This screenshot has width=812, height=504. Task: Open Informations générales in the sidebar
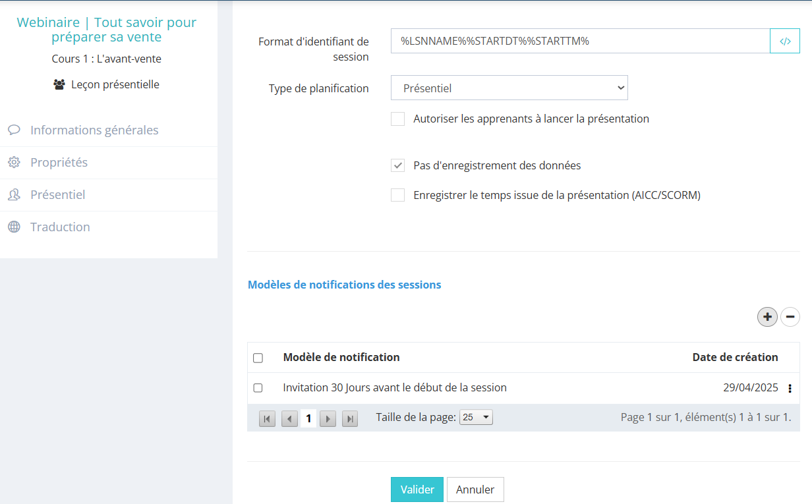[94, 130]
